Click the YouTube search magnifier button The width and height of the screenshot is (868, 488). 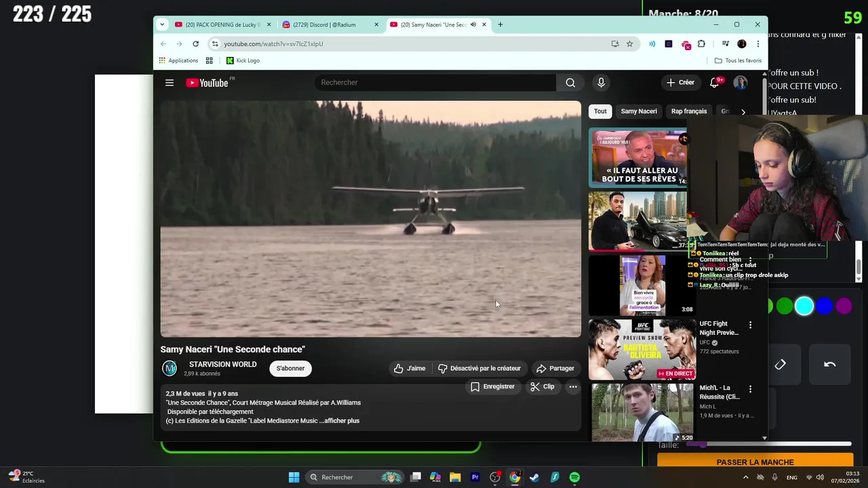point(570,83)
